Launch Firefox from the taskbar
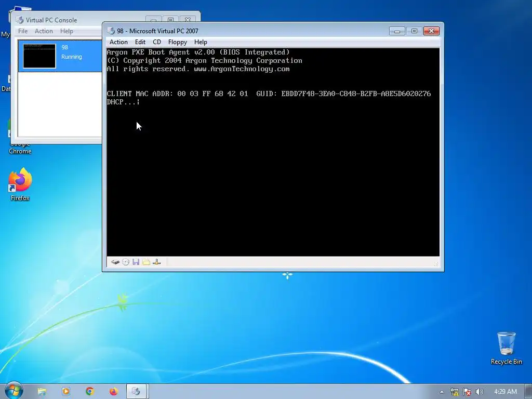The height and width of the screenshot is (399, 532). (x=114, y=392)
